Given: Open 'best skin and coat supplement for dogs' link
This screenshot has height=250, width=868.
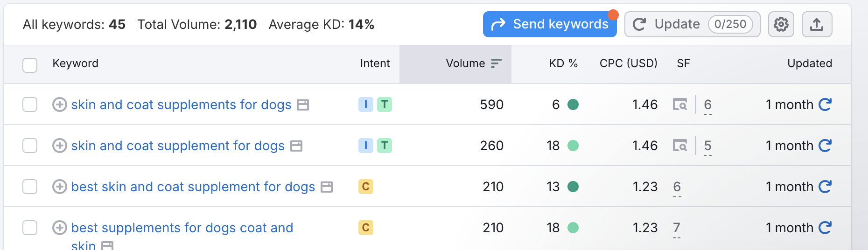Looking at the screenshot, I should (x=193, y=187).
